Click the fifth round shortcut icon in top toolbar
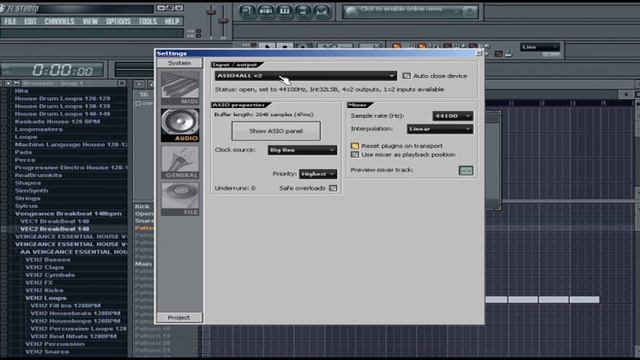Screen dimensions: 640x360 322,11
